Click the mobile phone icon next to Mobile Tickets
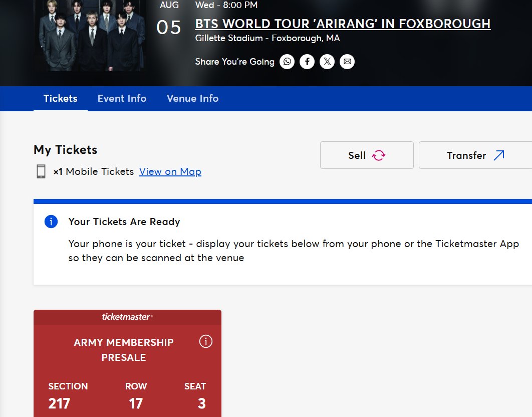The width and height of the screenshot is (532, 417). tap(41, 171)
